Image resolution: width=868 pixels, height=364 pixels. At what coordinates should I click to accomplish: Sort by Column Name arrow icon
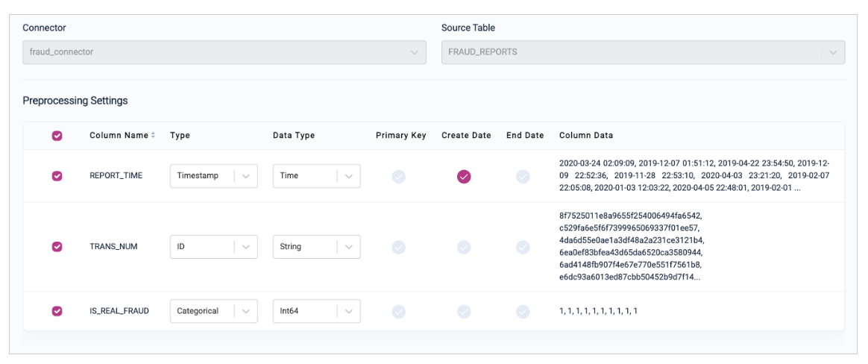(x=154, y=136)
